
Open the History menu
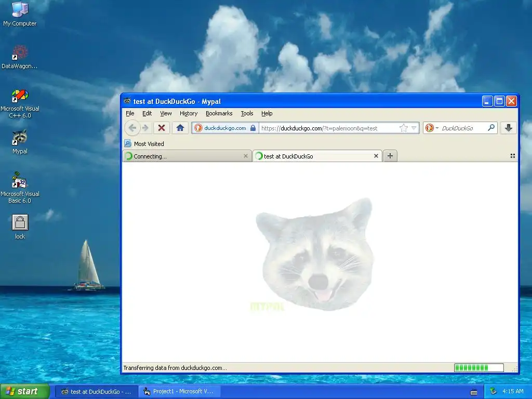pyautogui.click(x=189, y=113)
